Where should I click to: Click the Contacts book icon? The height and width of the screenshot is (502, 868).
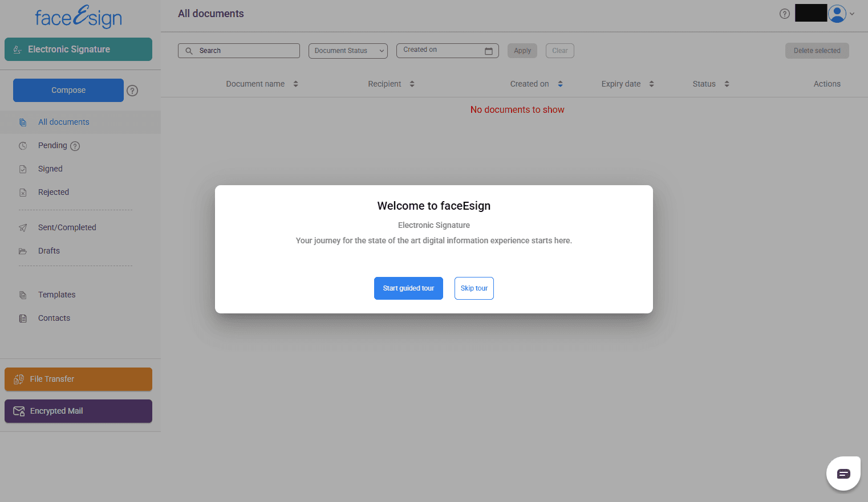[x=23, y=319]
